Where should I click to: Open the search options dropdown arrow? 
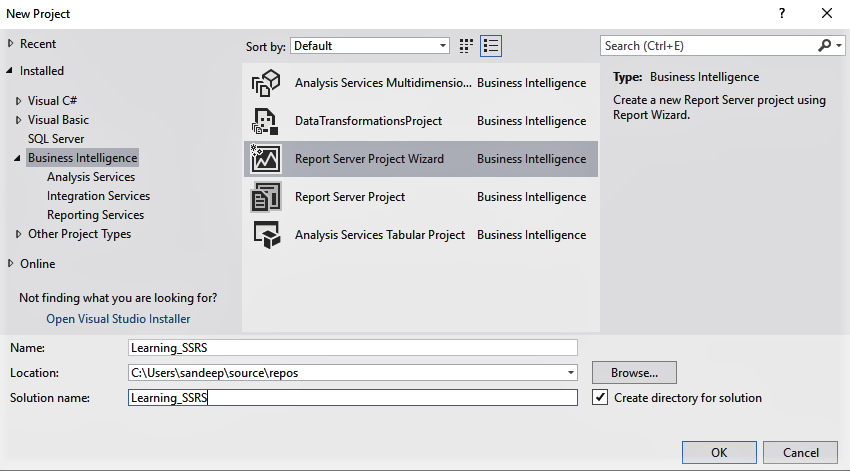coord(839,46)
